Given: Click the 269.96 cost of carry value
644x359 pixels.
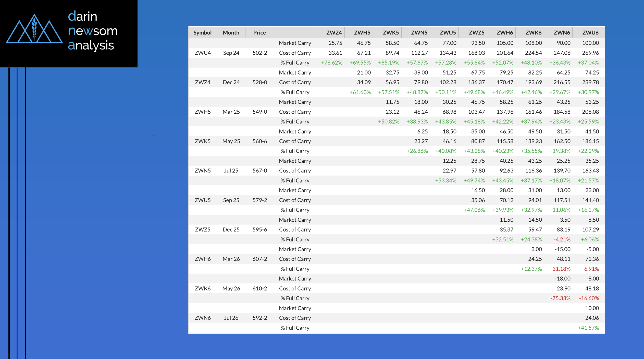Looking at the screenshot, I should point(590,53).
